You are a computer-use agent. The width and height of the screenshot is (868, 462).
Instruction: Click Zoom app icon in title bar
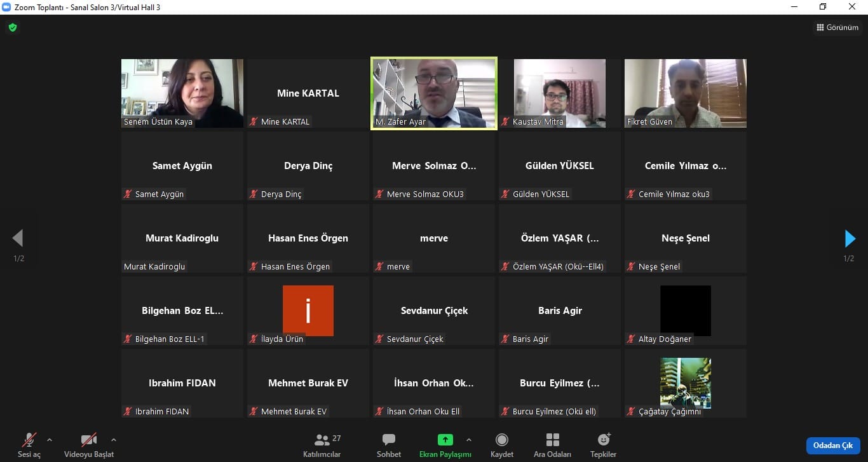coord(7,7)
